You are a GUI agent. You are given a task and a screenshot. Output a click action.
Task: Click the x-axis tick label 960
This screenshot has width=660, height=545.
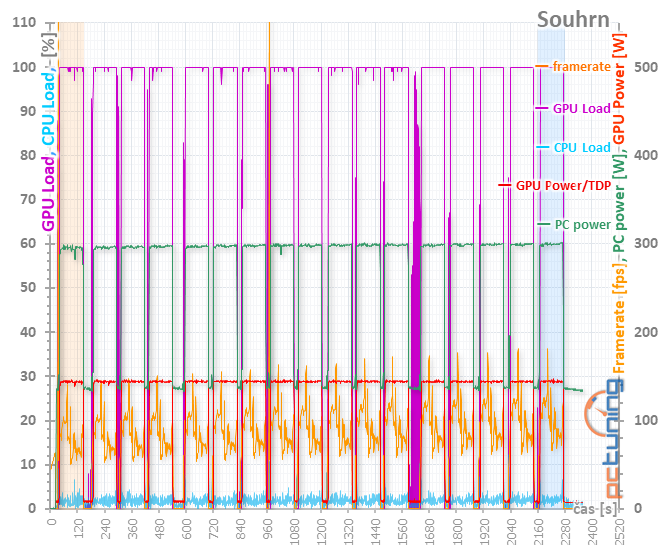pyautogui.click(x=268, y=529)
